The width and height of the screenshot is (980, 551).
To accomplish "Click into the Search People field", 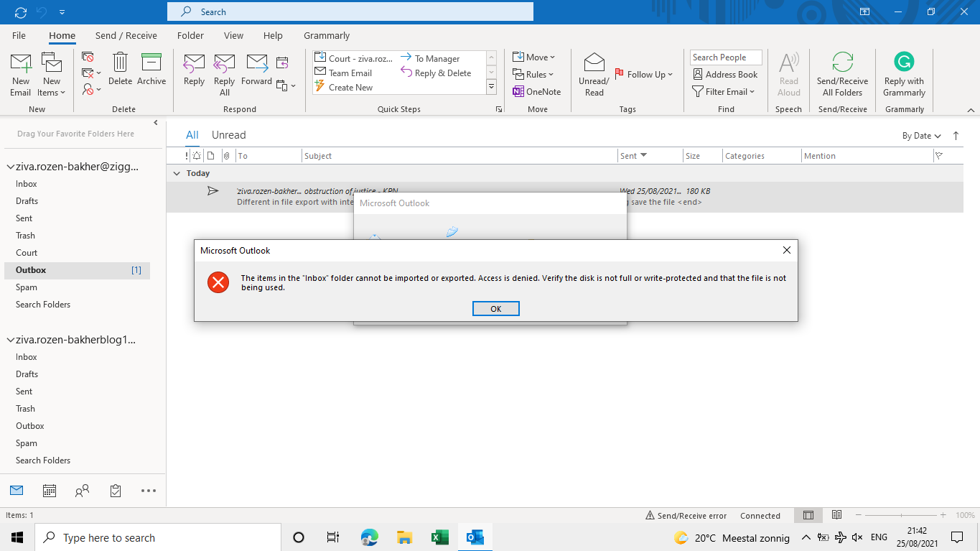I will point(726,57).
